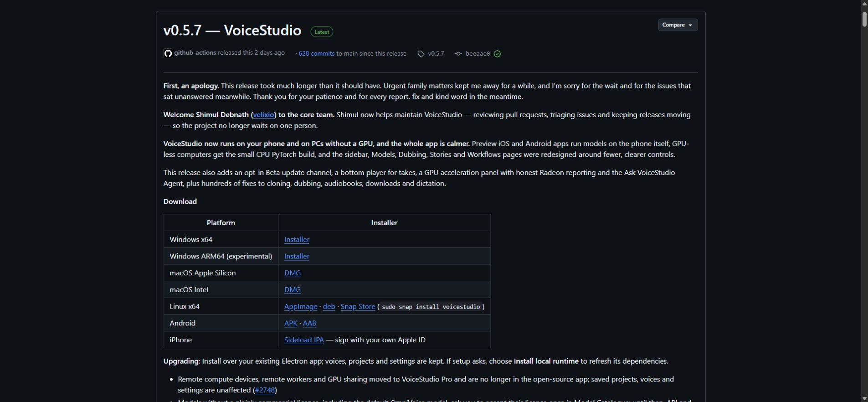
Task: Open issue #2748 link
Action: pyautogui.click(x=265, y=390)
